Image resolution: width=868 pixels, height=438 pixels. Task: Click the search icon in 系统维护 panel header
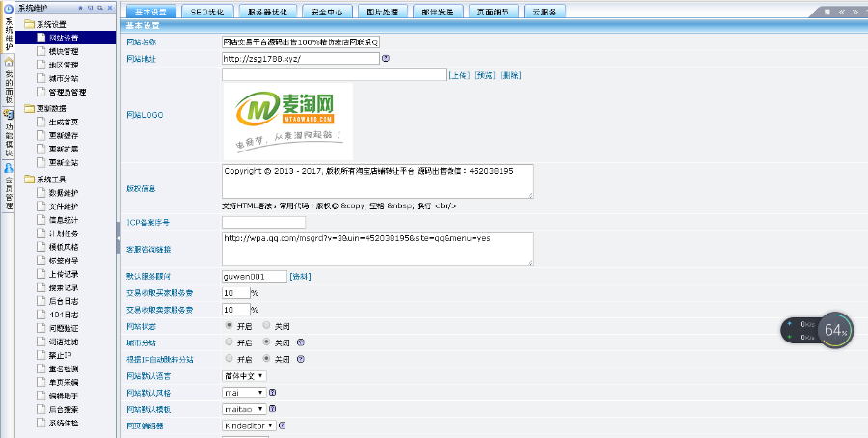pyautogui.click(x=100, y=8)
